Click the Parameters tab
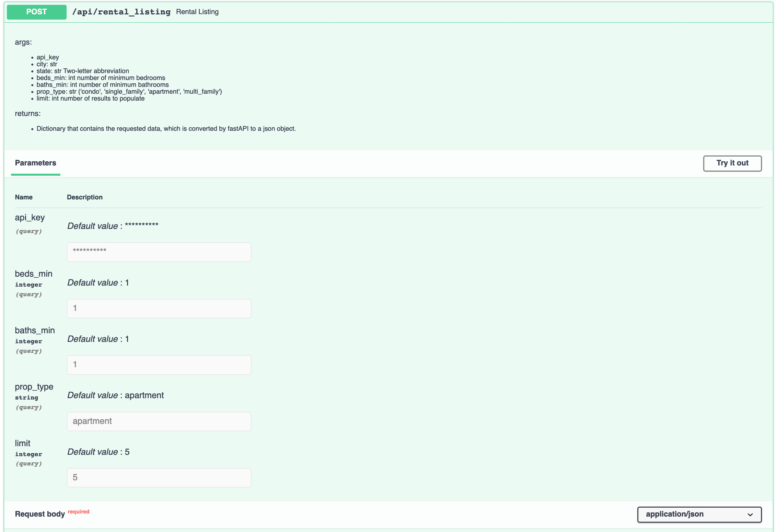The image size is (775, 532). point(36,163)
